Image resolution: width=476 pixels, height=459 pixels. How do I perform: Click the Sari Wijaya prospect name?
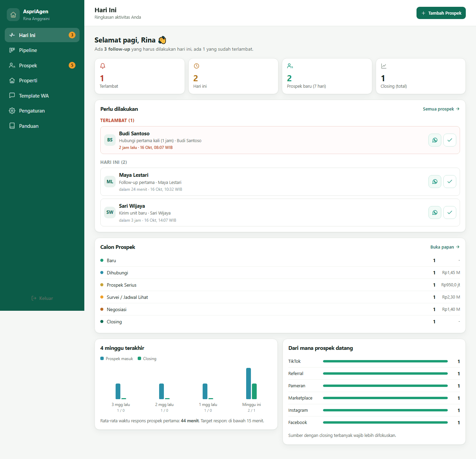[x=132, y=206]
